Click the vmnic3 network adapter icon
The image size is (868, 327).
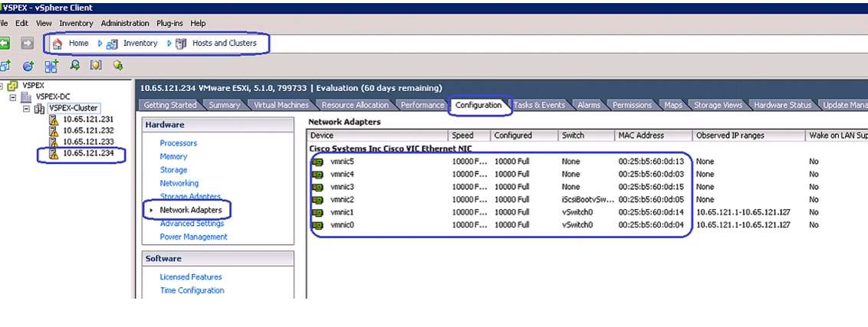(317, 187)
